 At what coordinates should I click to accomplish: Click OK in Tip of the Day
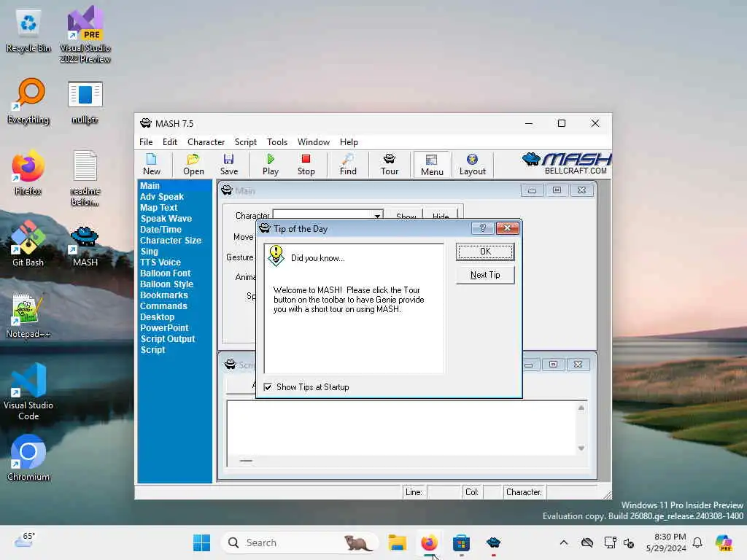click(485, 252)
